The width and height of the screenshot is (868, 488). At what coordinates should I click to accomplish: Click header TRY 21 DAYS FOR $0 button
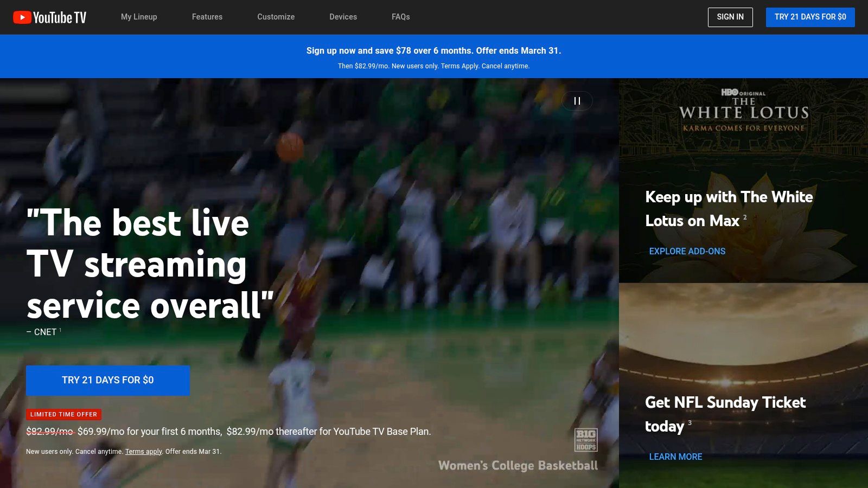click(x=810, y=17)
